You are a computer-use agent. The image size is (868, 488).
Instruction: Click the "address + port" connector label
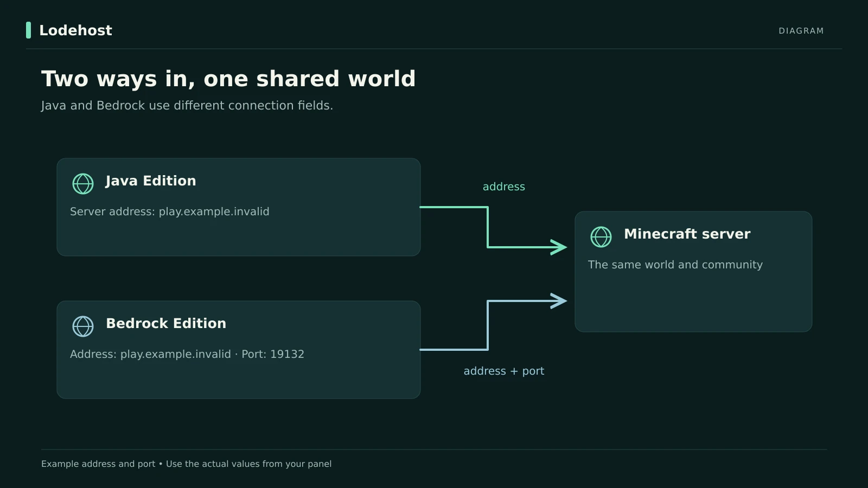pyautogui.click(x=504, y=371)
